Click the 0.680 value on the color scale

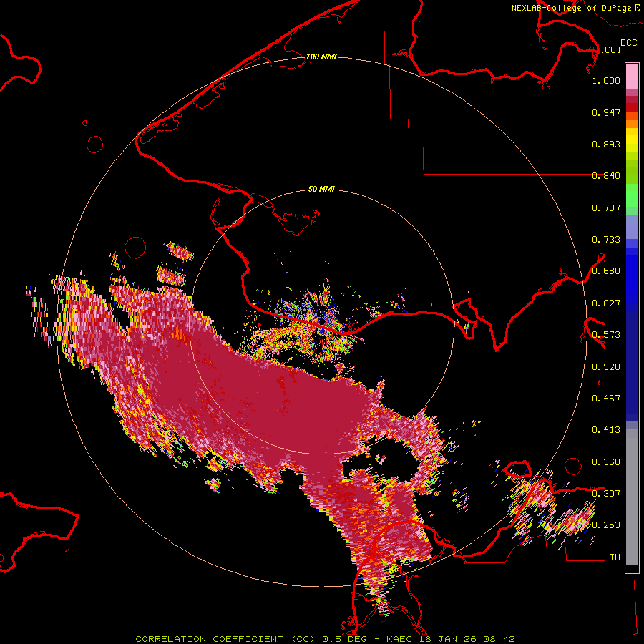pos(606,271)
